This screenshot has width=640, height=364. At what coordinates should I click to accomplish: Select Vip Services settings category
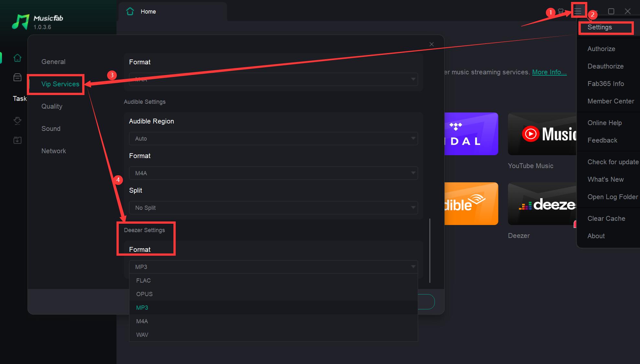pos(60,84)
